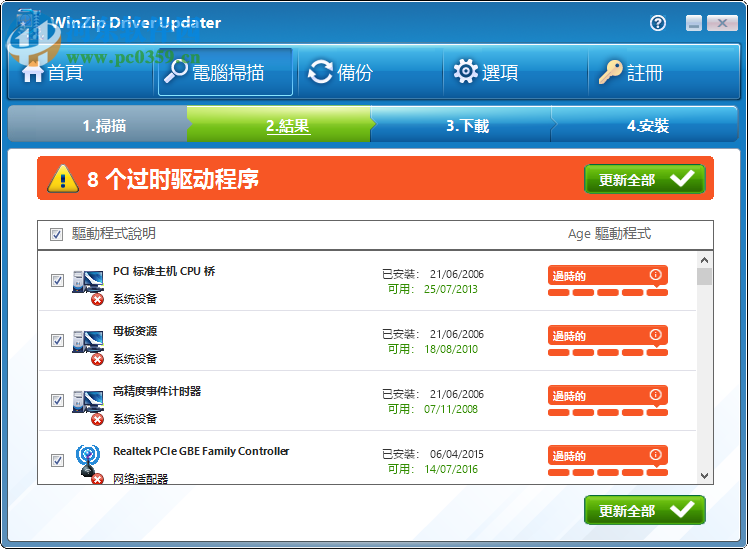The image size is (748, 549).
Task: Switch to the 備份 backup tab
Action: click(x=370, y=73)
